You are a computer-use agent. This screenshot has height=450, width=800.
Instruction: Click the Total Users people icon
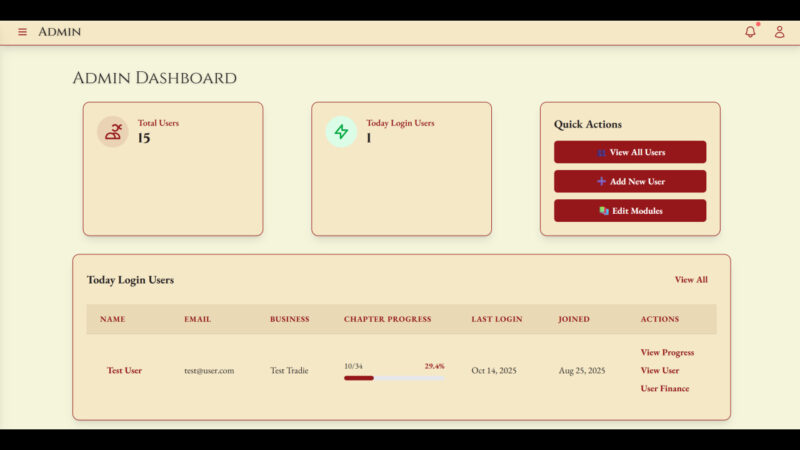click(x=113, y=132)
